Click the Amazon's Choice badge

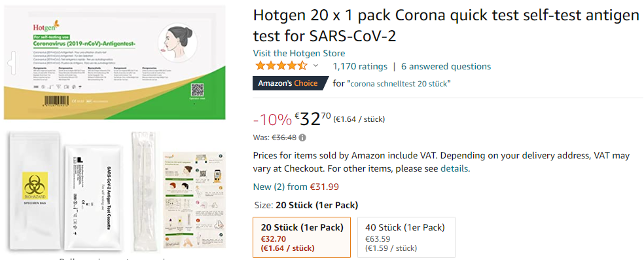click(288, 83)
